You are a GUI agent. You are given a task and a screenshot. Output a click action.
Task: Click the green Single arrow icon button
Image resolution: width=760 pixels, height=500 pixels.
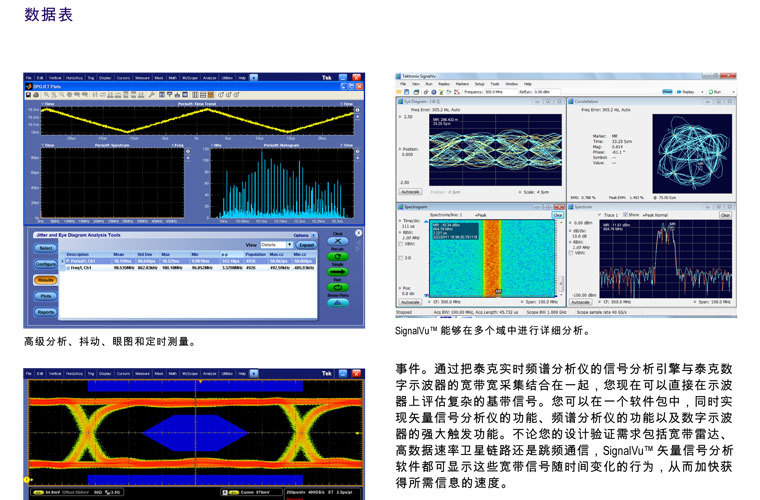click(338, 272)
